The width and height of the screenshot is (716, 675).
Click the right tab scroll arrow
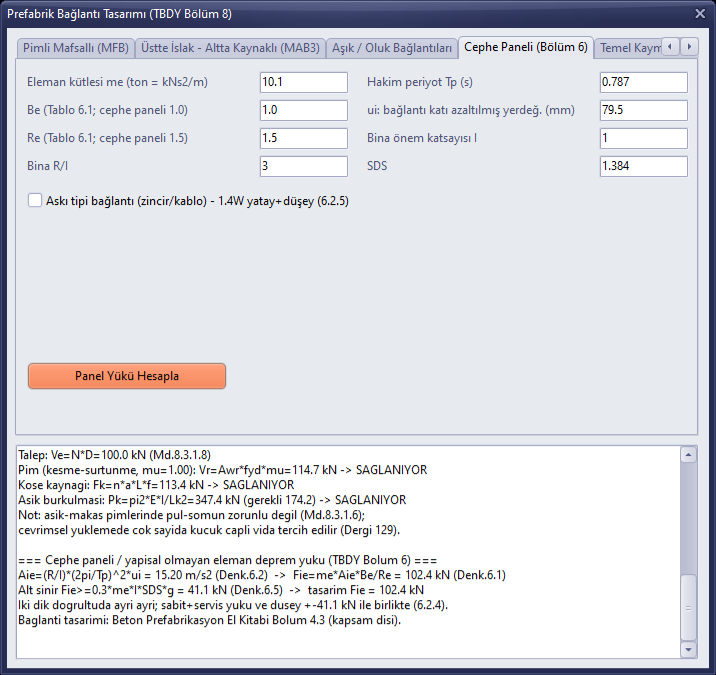coord(689,46)
